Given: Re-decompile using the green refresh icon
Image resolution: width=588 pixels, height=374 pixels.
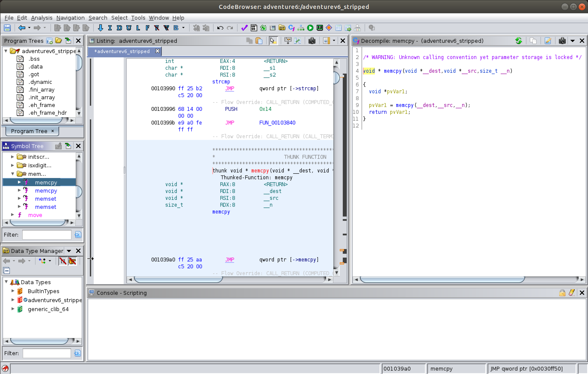Looking at the screenshot, I should pyautogui.click(x=518, y=41).
